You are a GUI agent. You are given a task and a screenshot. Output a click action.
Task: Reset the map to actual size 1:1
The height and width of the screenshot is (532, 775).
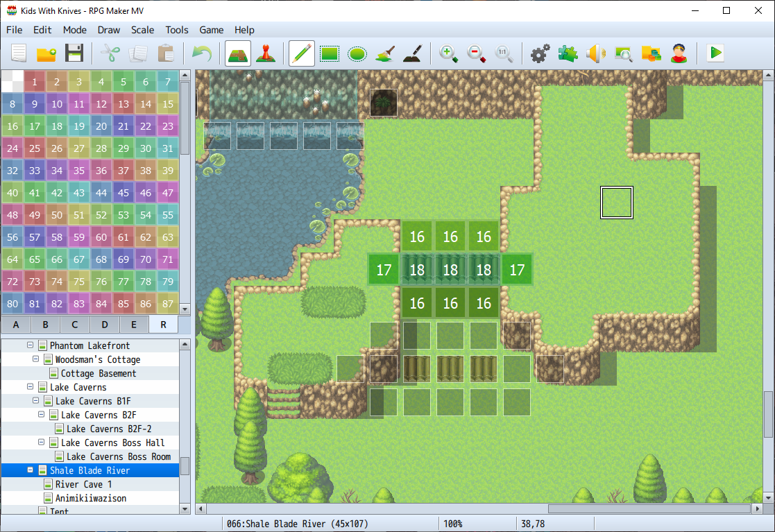pyautogui.click(x=504, y=53)
